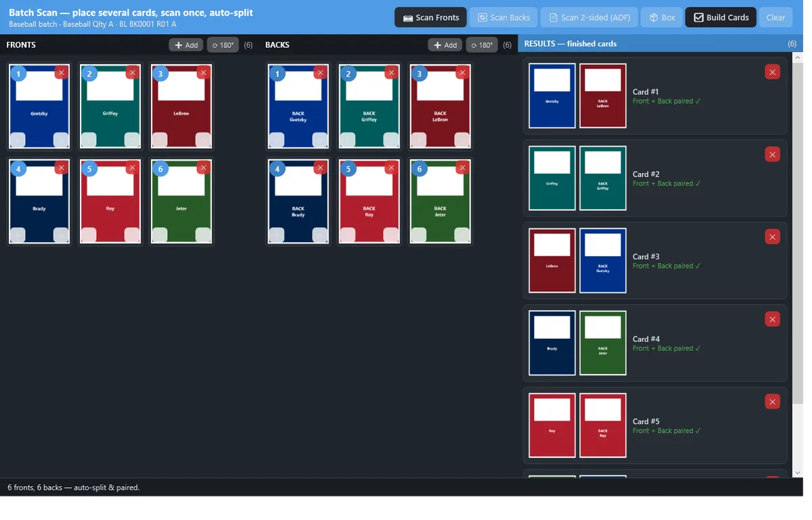Screen dimensions: 812x520
Task: Open Card #5 BACK Roy thumbnail
Action: click(610, 429)
